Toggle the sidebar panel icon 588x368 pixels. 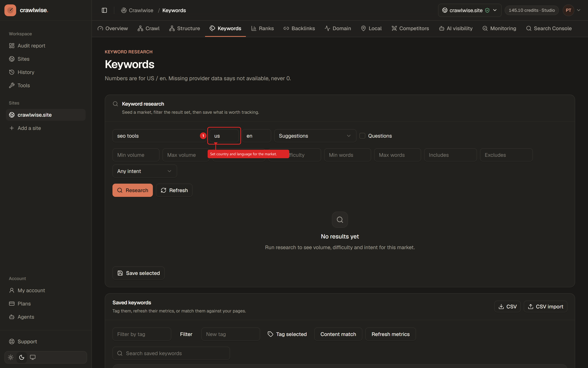click(x=104, y=10)
